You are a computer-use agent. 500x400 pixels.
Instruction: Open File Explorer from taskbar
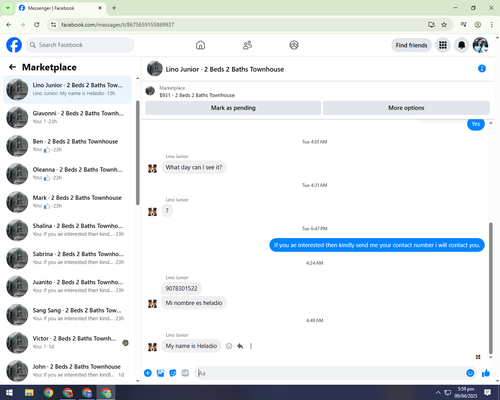[29, 393]
